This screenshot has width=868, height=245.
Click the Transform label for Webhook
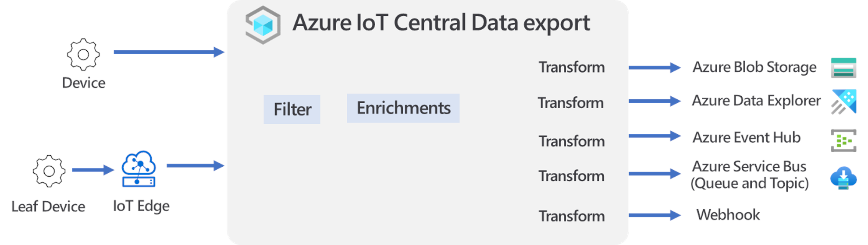[572, 216]
